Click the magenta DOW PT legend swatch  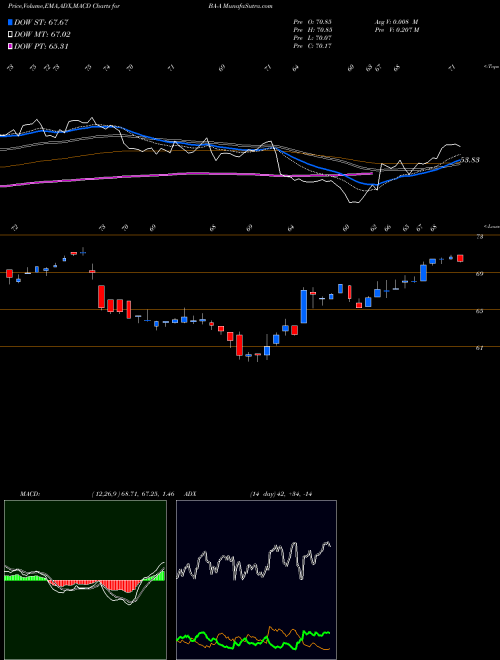coord(11,47)
